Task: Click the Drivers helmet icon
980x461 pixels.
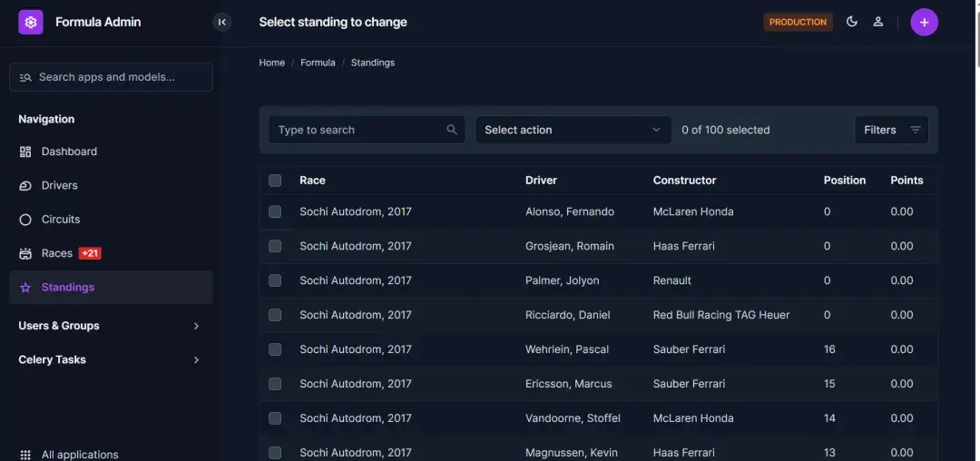Action: click(25, 185)
